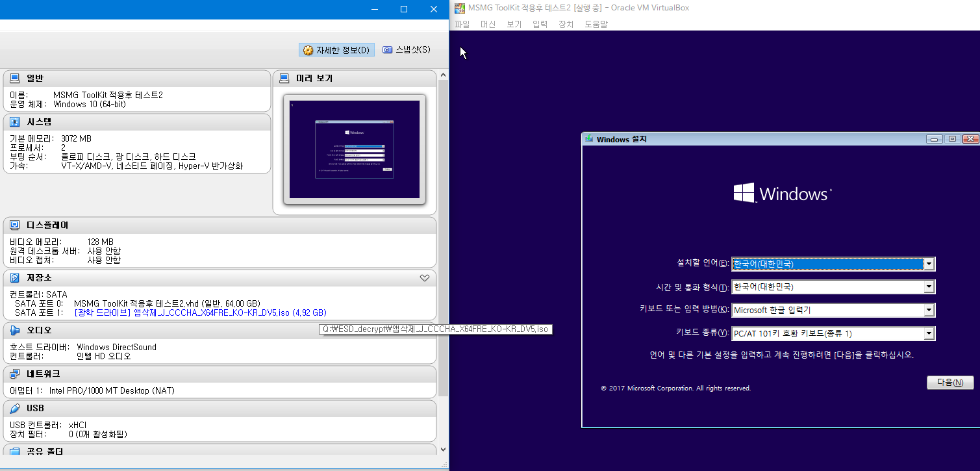Click the Next (다음) button in Windows Setup
The height and width of the screenshot is (471, 980).
tap(950, 383)
